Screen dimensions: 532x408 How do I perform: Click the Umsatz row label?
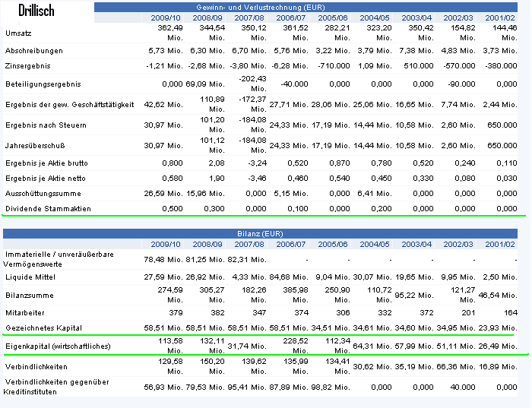18,33
